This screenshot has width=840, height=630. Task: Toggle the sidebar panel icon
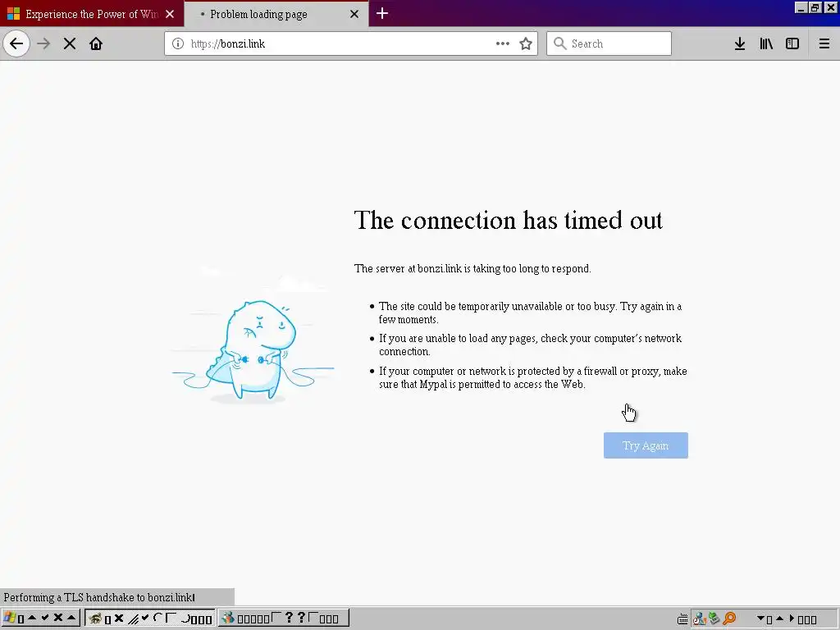(792, 43)
